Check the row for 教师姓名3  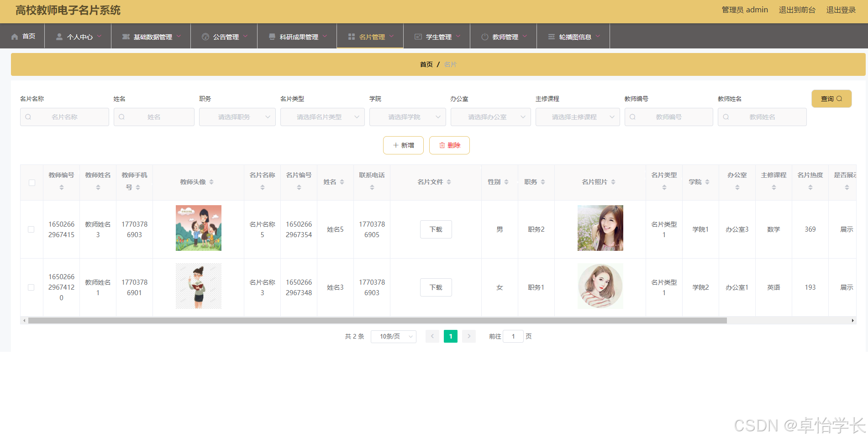[31, 229]
